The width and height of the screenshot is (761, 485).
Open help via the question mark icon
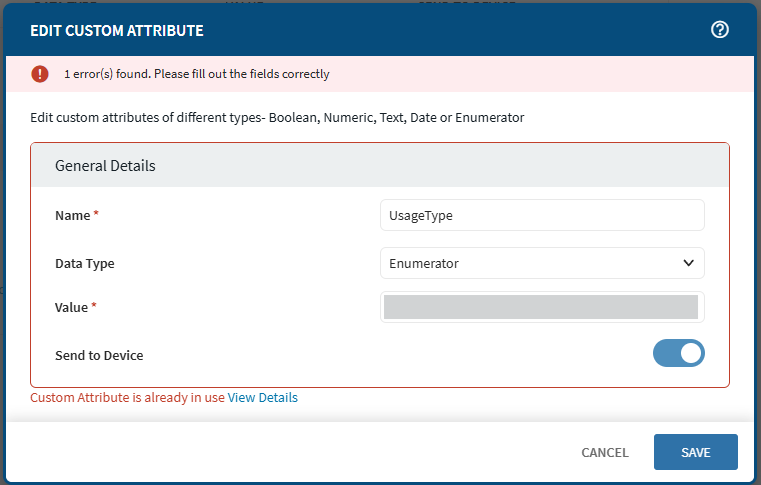tap(719, 30)
